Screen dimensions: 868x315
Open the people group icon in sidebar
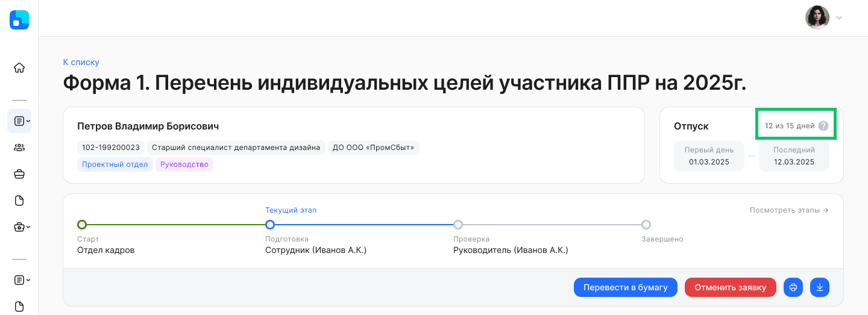click(19, 148)
